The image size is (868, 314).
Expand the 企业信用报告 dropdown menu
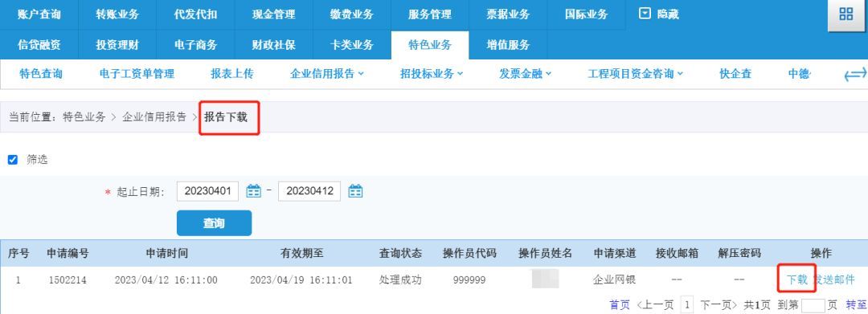coord(326,74)
